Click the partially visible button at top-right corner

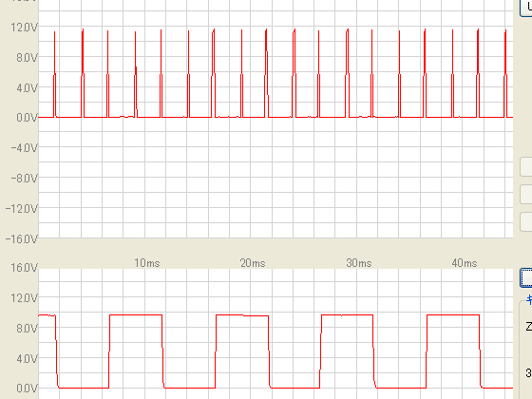tap(526, 8)
